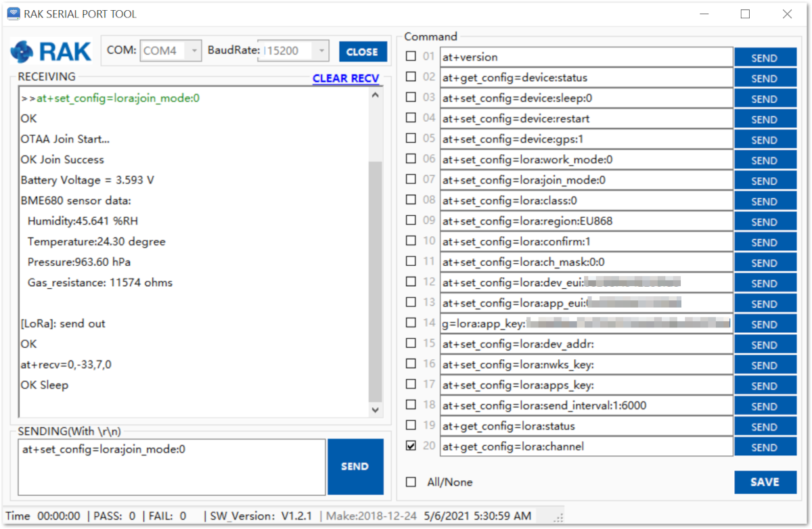Tick checkbox for command 05 device:gps
Image resolution: width=812 pixels, height=529 pixels.
(x=411, y=139)
